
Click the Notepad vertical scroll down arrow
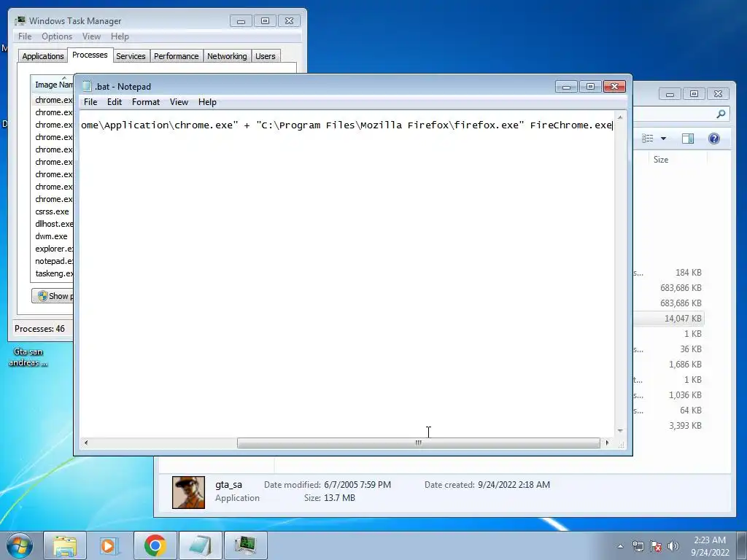(620, 431)
